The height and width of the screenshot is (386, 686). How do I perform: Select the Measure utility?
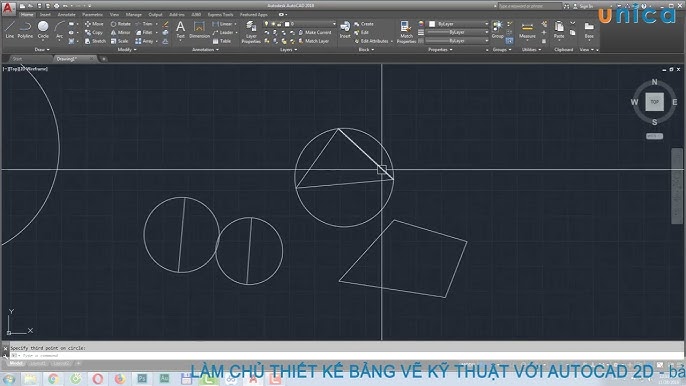click(527, 30)
